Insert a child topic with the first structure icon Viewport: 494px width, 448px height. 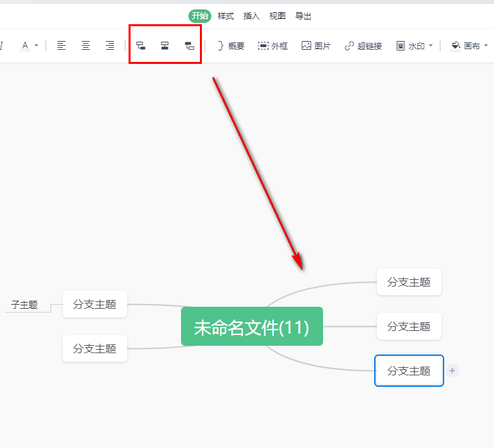[x=141, y=46]
